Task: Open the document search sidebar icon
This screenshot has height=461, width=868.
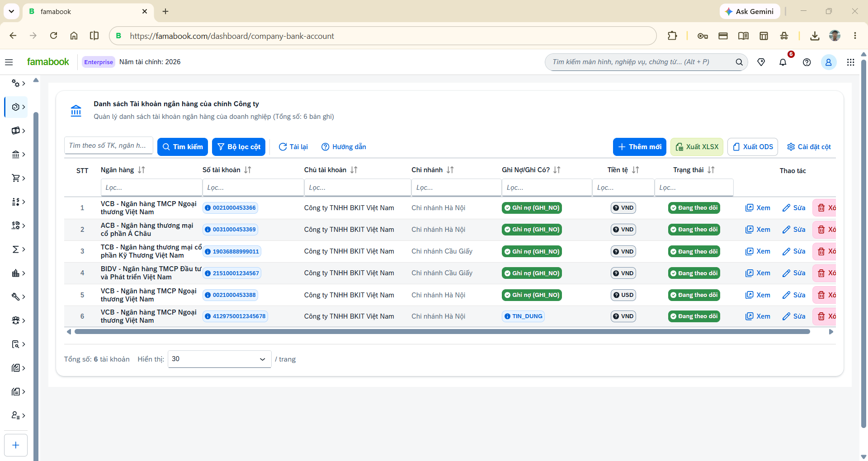Action: point(15,344)
